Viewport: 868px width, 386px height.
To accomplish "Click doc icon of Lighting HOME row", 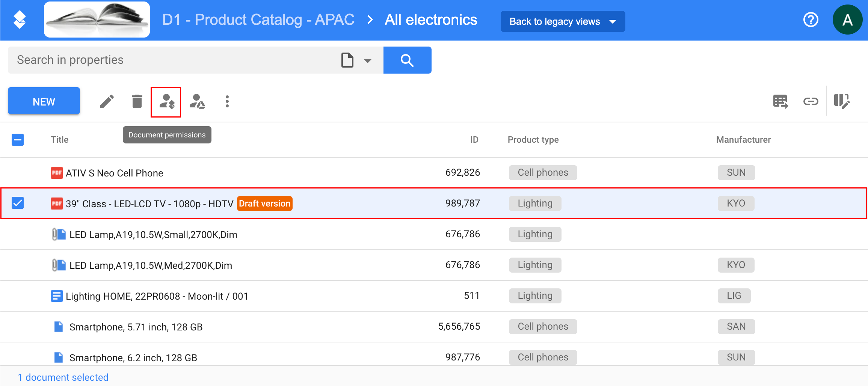I will click(57, 296).
